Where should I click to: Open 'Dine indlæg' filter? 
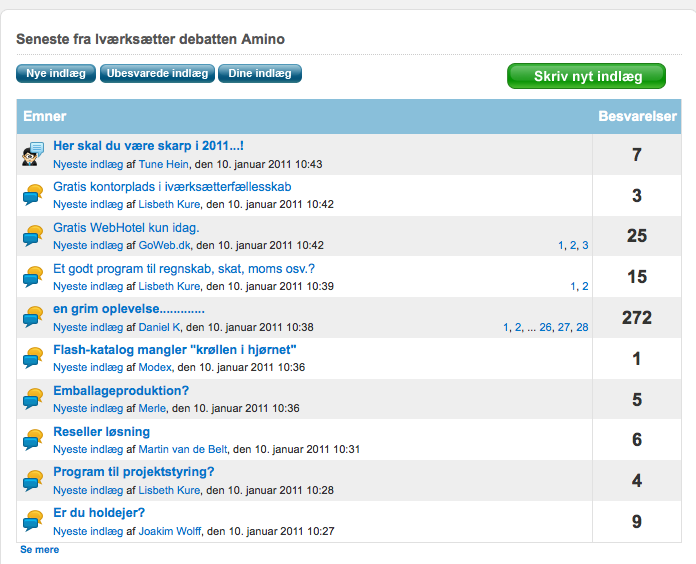point(260,73)
